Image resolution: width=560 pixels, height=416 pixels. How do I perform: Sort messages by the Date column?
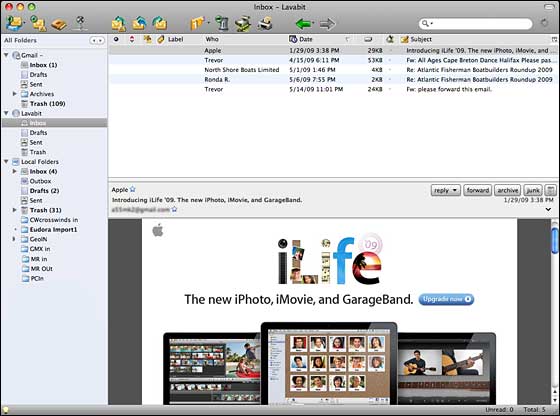(x=305, y=39)
